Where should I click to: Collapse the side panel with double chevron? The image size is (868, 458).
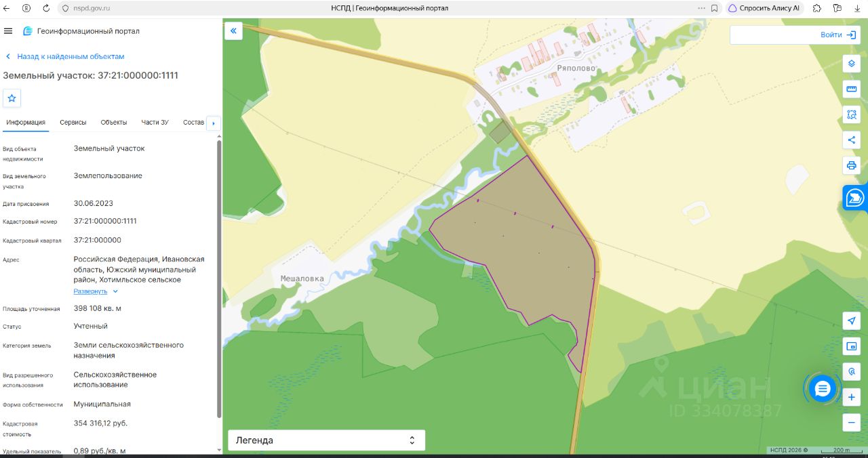[233, 30]
